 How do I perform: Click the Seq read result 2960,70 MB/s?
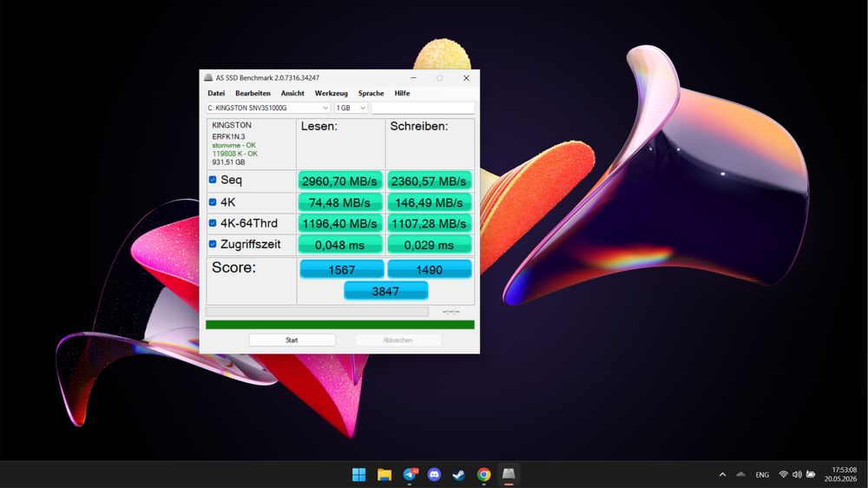(340, 181)
